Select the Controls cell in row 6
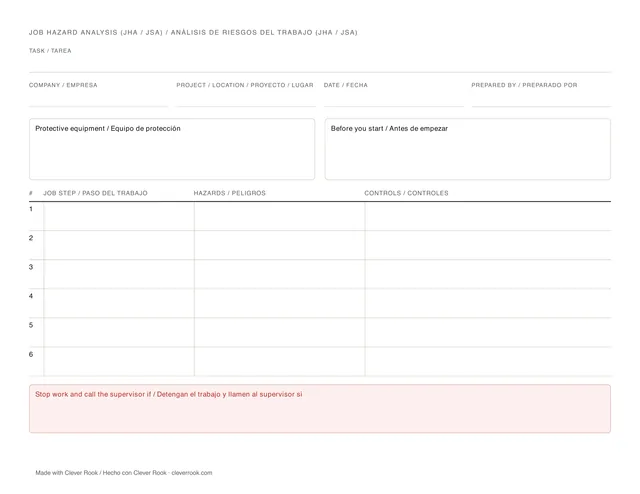Image resolution: width=640 pixels, height=494 pixels. pos(488,362)
